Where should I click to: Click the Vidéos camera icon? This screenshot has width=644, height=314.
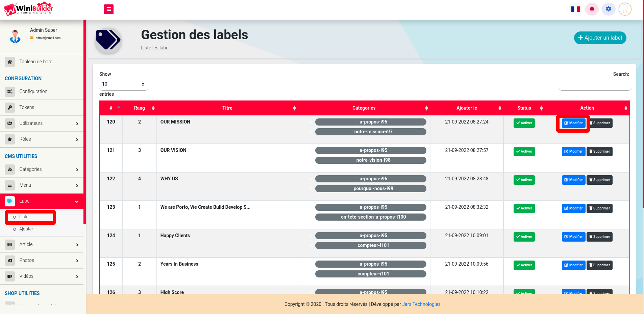point(10,276)
